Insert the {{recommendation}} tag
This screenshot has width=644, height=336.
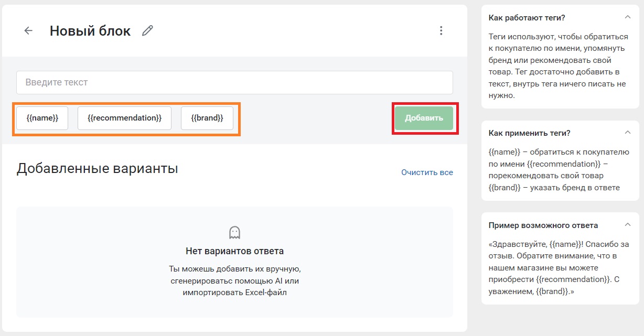click(124, 118)
